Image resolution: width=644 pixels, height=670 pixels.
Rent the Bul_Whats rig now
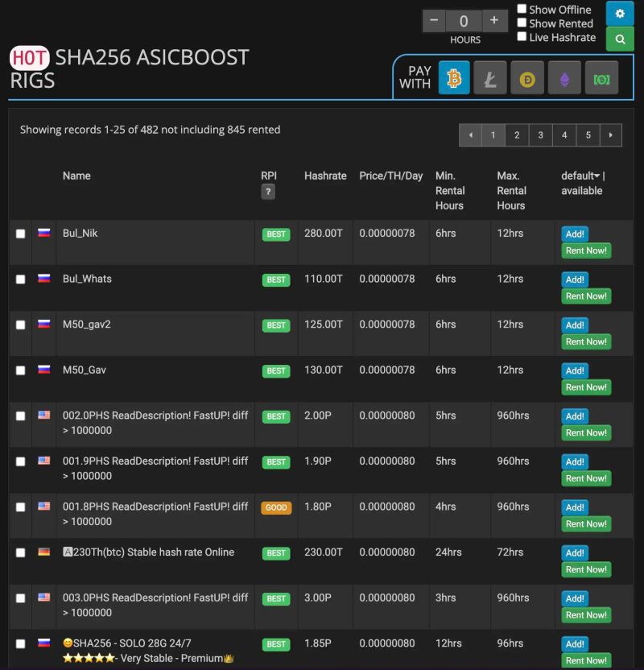click(586, 296)
